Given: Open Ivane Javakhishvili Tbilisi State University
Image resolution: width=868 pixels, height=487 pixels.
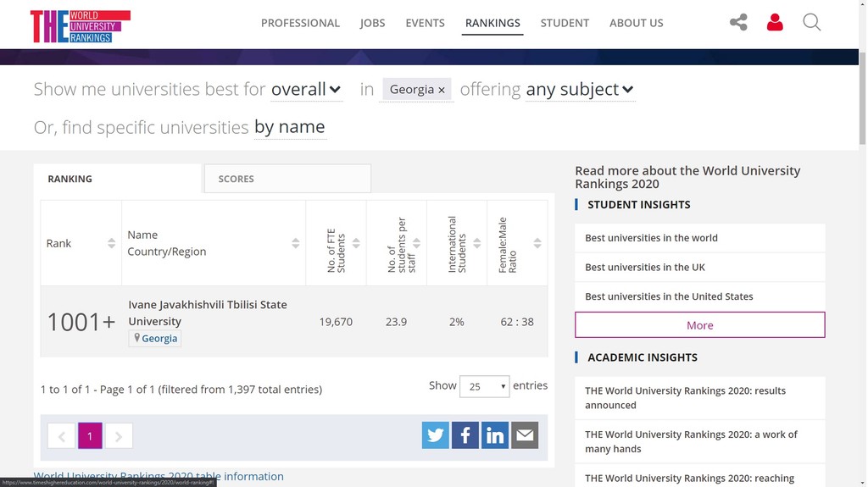Looking at the screenshot, I should click(x=208, y=313).
